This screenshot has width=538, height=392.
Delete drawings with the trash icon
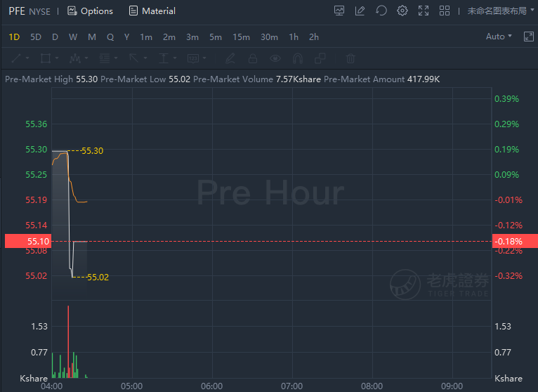350,58
